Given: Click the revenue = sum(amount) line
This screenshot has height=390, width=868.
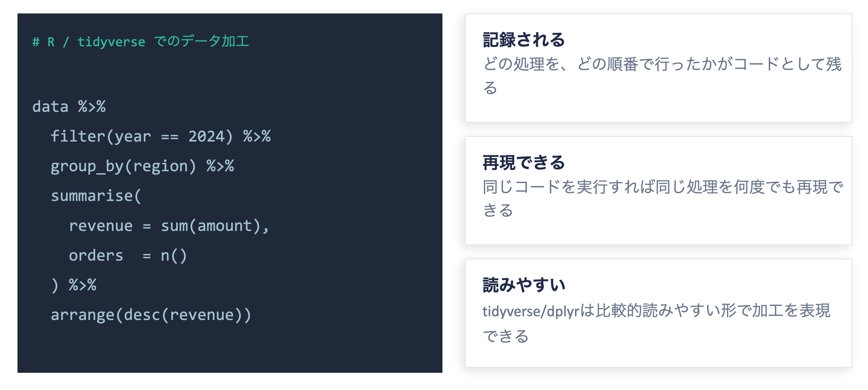Looking at the screenshot, I should (169, 226).
